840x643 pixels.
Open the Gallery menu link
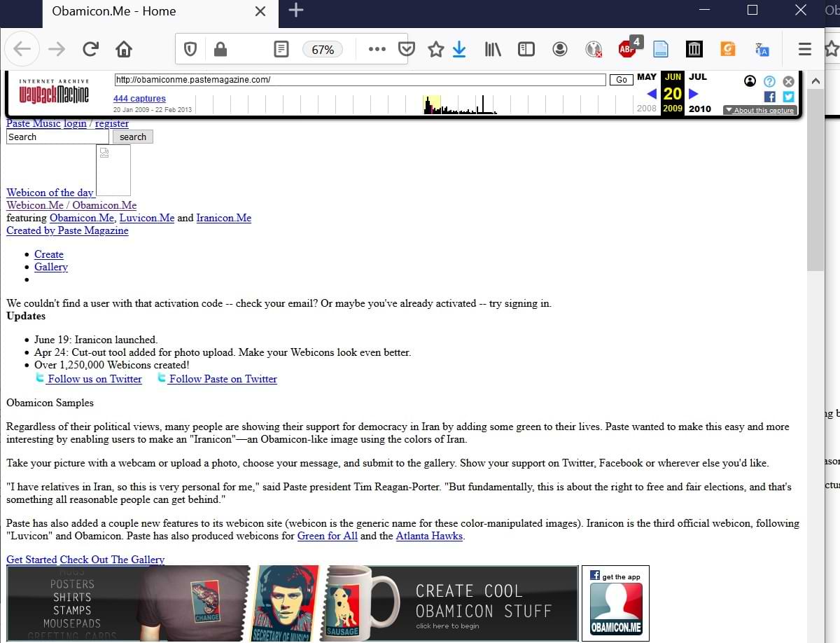click(51, 267)
